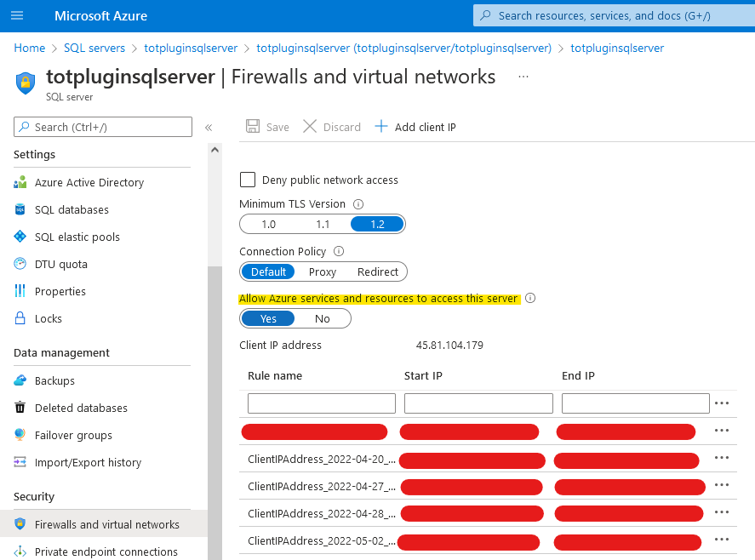Image resolution: width=755 pixels, height=560 pixels.
Task: Go to Failover groups menu item
Action: [73, 436]
